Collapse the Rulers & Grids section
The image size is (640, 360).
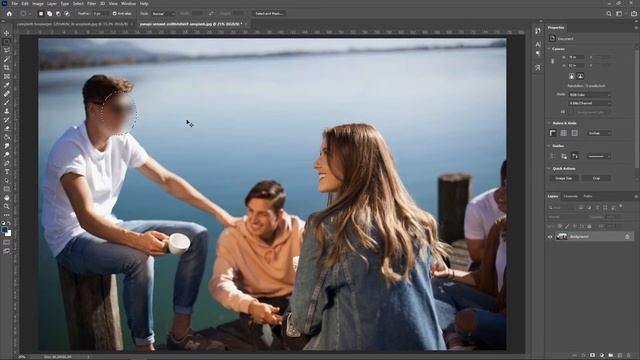[549, 123]
